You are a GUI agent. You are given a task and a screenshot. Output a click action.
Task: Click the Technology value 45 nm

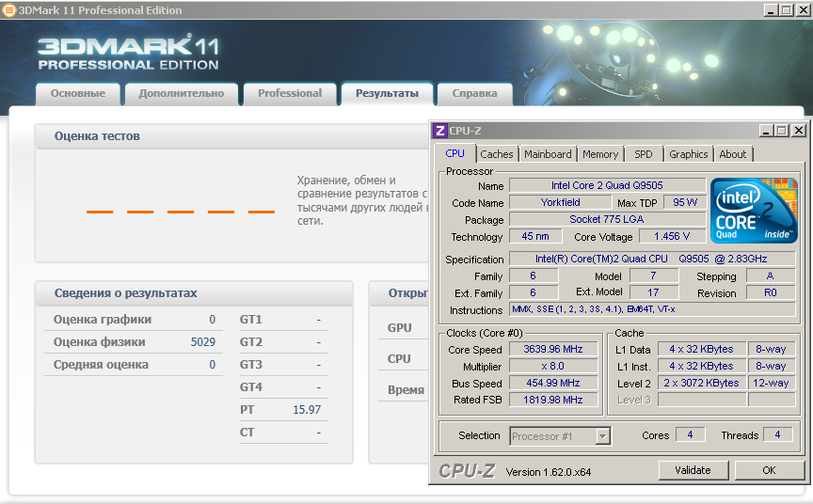535,236
